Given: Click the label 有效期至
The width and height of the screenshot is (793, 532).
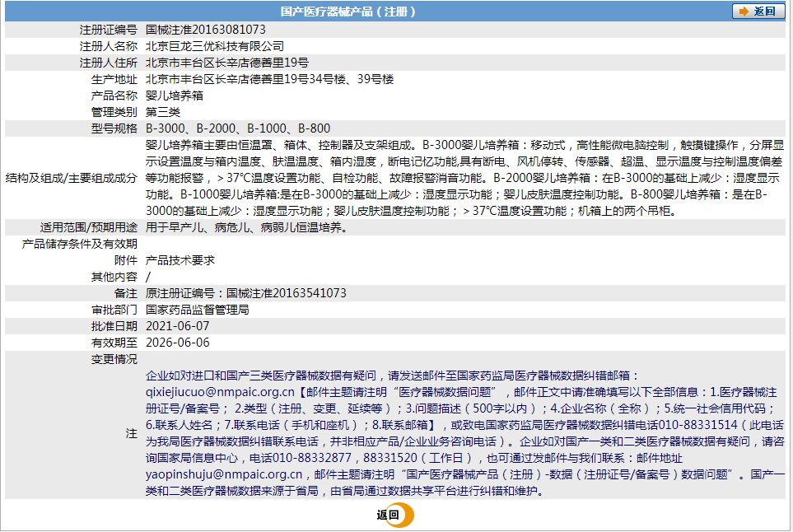Looking at the screenshot, I should pyautogui.click(x=114, y=343).
